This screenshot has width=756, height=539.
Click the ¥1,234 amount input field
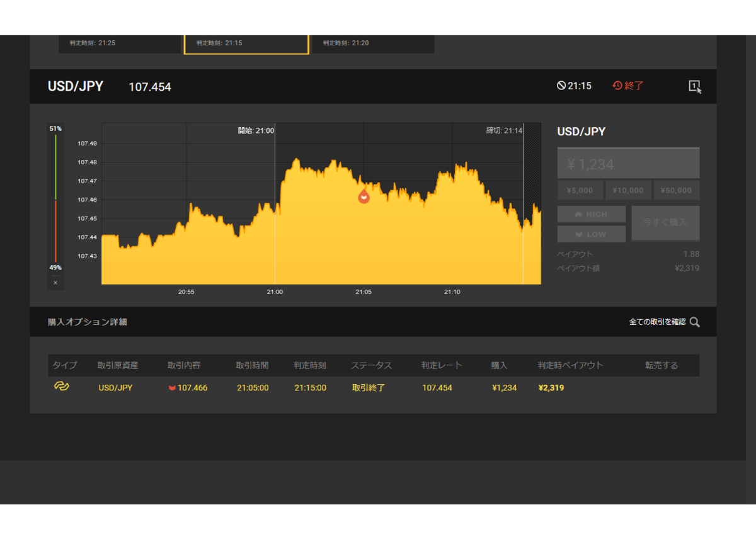point(628,164)
